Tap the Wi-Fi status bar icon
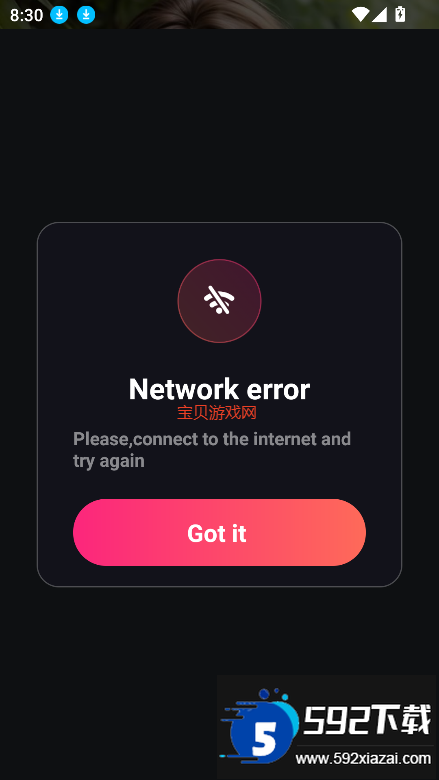The width and height of the screenshot is (439, 780). [360, 14]
